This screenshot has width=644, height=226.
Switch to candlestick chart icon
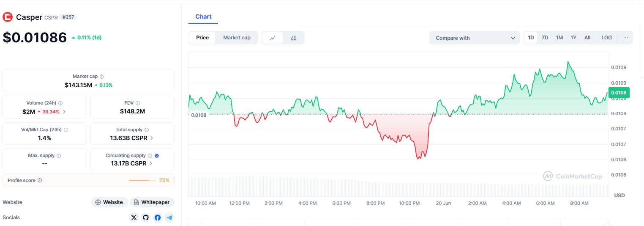click(x=294, y=38)
